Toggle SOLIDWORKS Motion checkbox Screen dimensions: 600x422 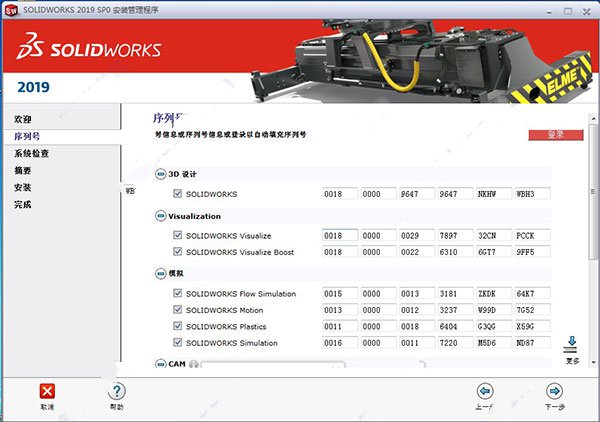coord(177,309)
